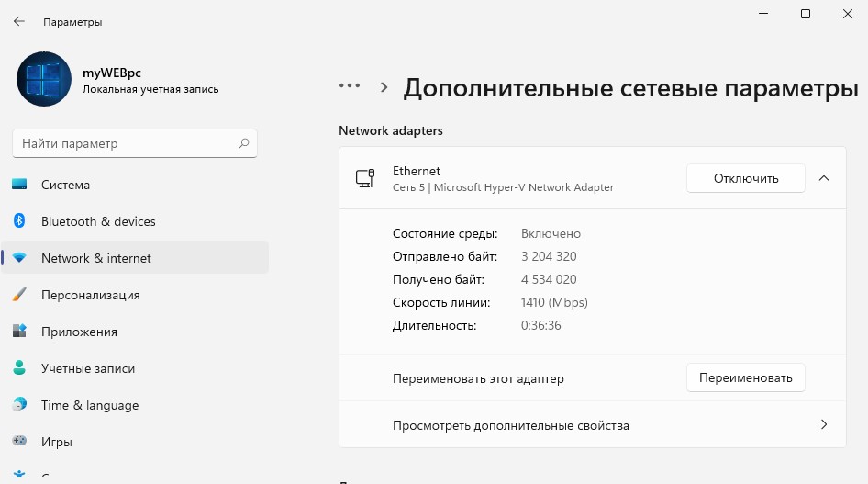Click the Time & language clock icon
The height and width of the screenshot is (484, 868).
(x=19, y=405)
